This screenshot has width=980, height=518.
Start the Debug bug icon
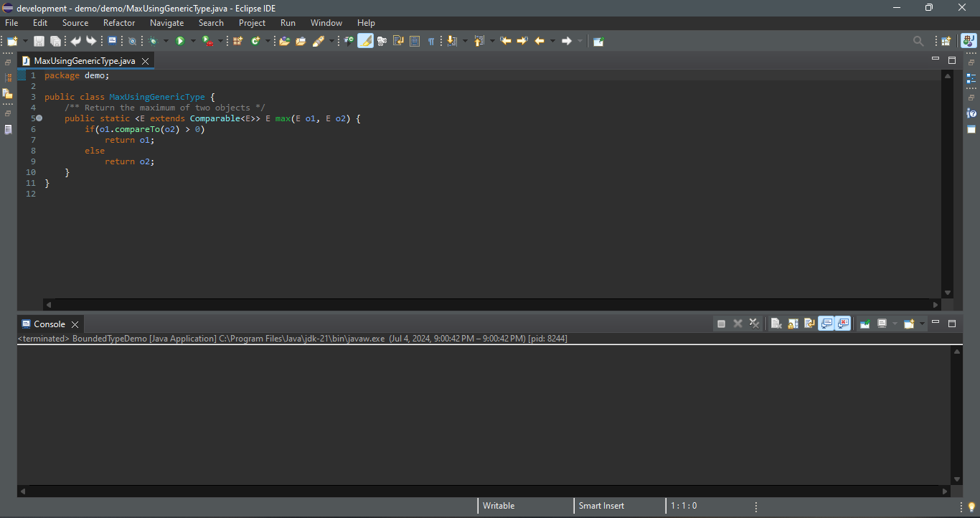[153, 41]
